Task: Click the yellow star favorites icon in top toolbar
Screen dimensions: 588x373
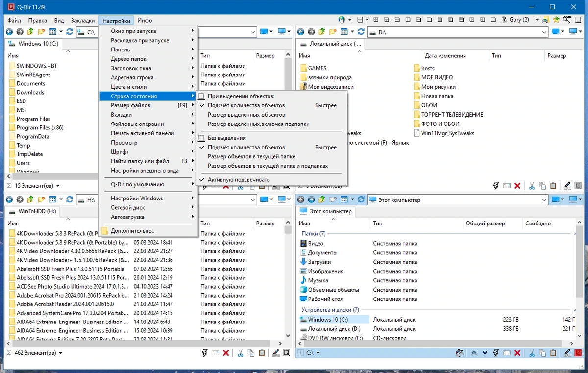Action: [x=556, y=20]
